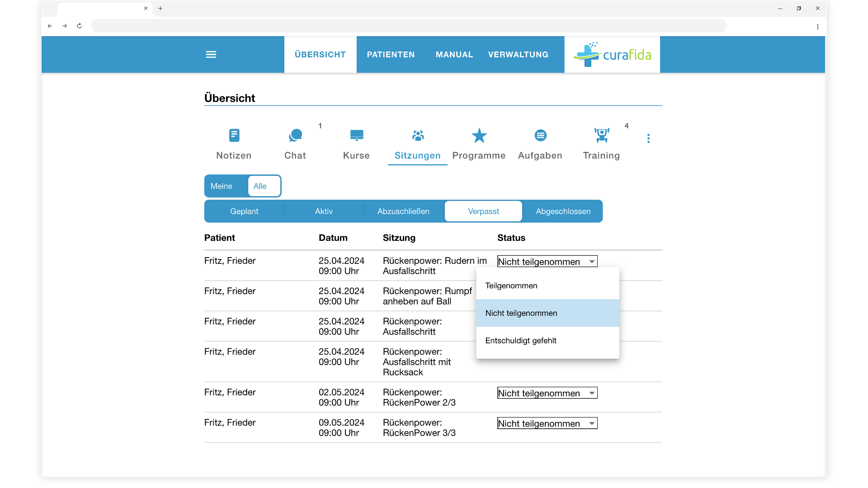The width and height of the screenshot is (868, 488).
Task: Click date 09.05.2024 09:00 Uhr
Action: 341,427
